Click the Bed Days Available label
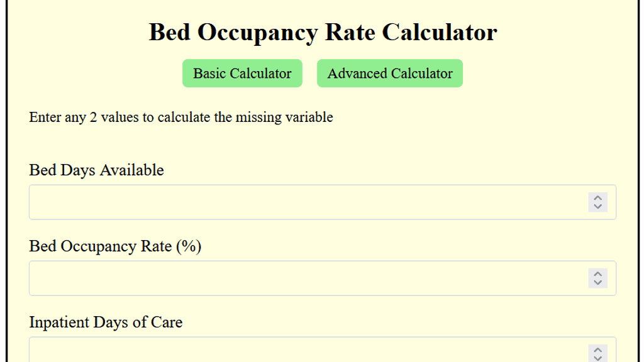Screen dimensions: 644x362 pos(96,170)
